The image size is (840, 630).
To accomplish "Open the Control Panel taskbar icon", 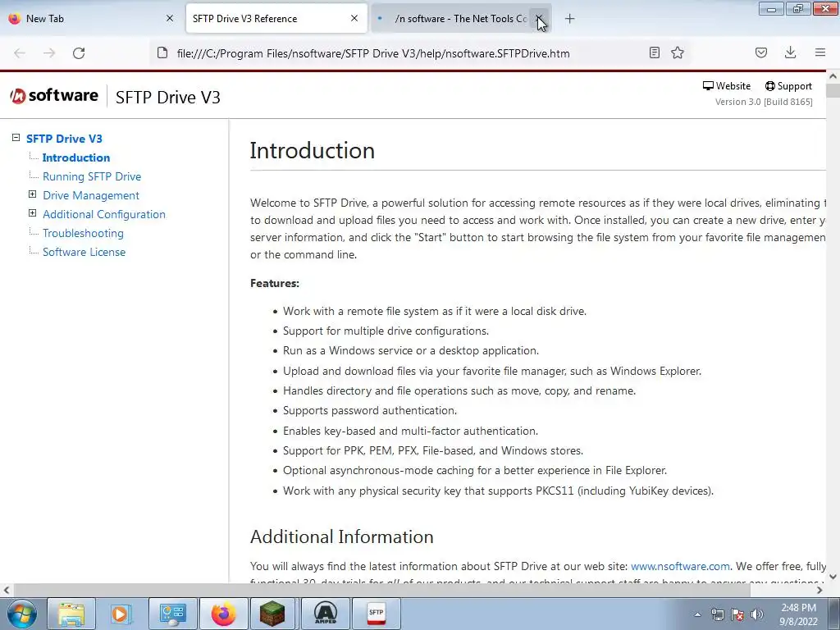I will (x=172, y=614).
